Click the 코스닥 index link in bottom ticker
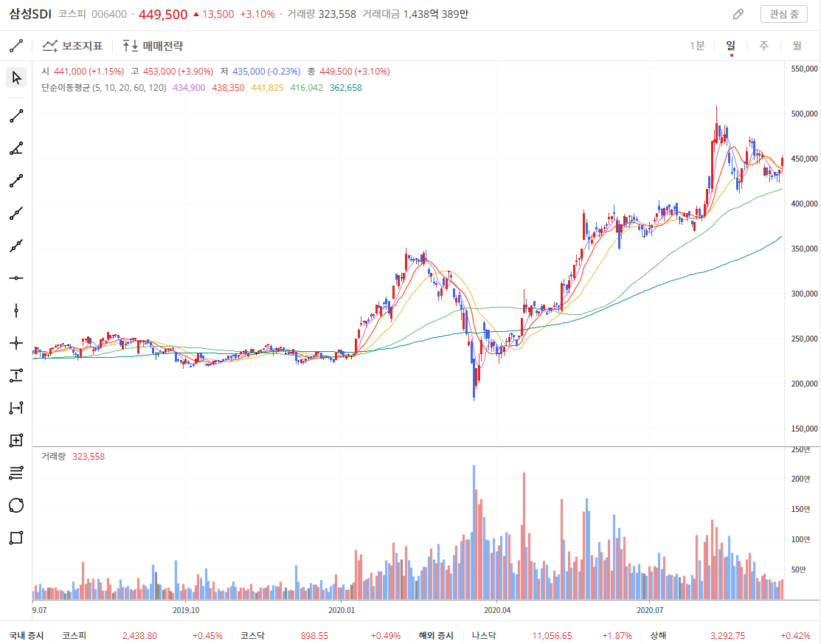The width and height of the screenshot is (821, 644). pos(252,635)
